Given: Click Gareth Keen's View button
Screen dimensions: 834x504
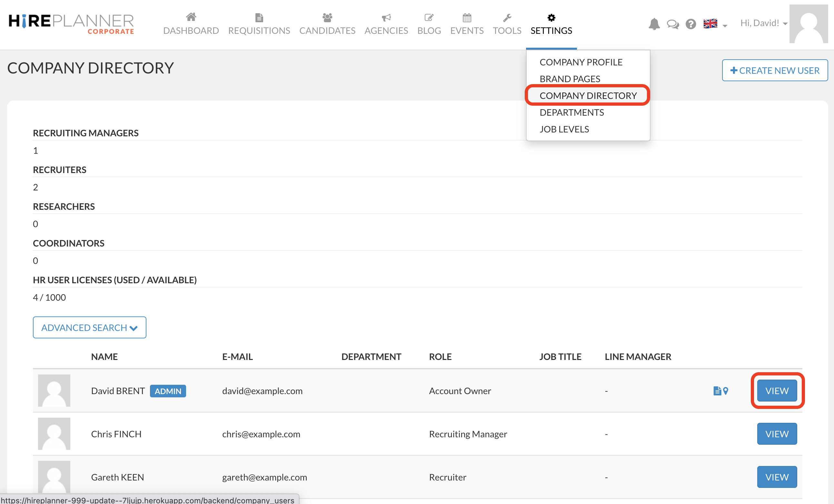Looking at the screenshot, I should 777,477.
